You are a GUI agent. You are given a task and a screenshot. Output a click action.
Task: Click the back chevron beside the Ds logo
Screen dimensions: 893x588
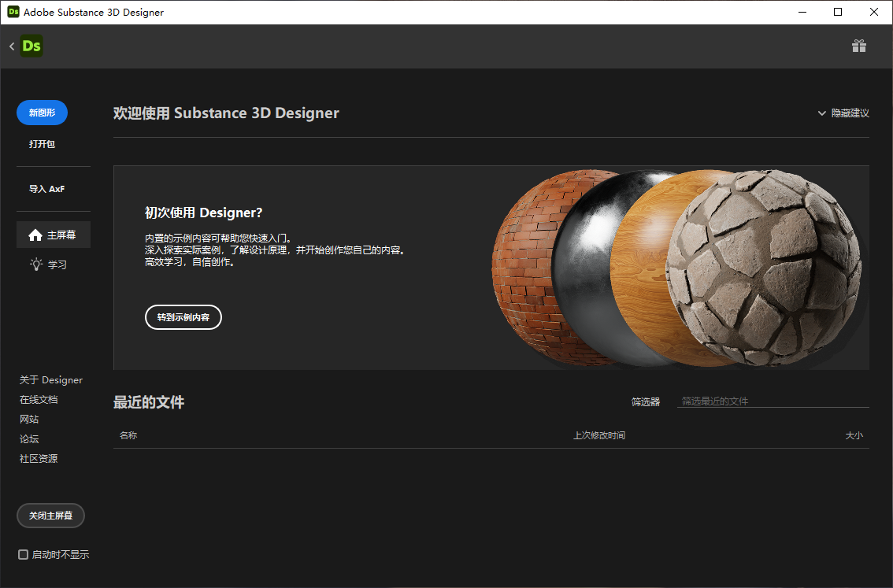tap(12, 46)
